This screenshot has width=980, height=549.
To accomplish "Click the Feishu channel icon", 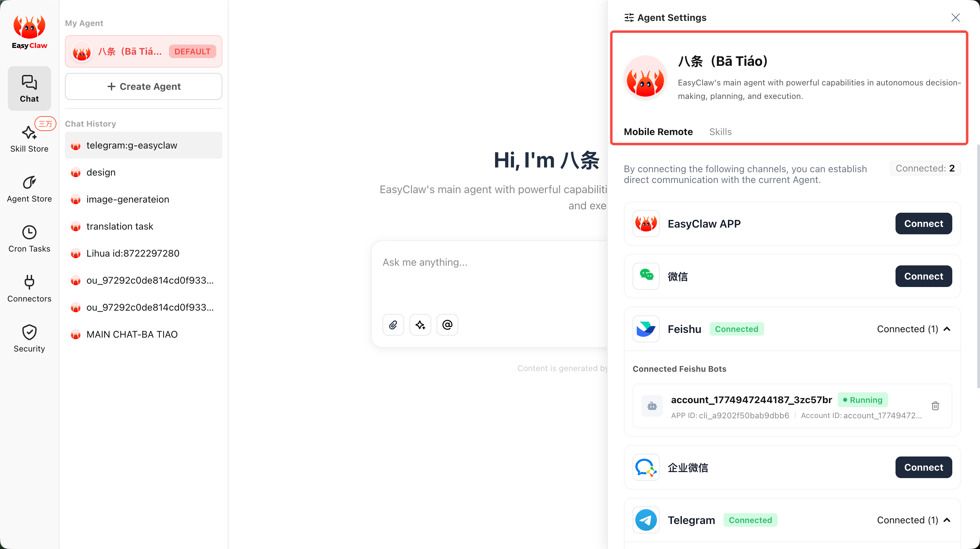I will click(x=646, y=329).
